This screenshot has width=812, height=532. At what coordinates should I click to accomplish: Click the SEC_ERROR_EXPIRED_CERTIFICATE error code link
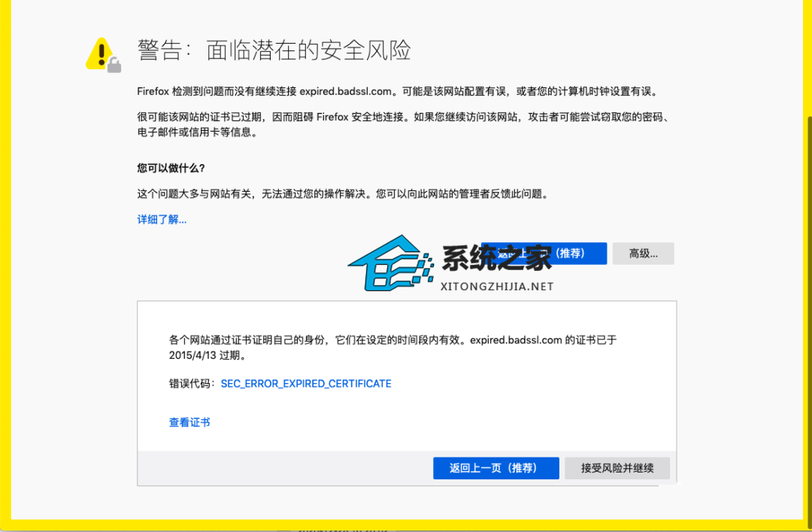(x=306, y=384)
